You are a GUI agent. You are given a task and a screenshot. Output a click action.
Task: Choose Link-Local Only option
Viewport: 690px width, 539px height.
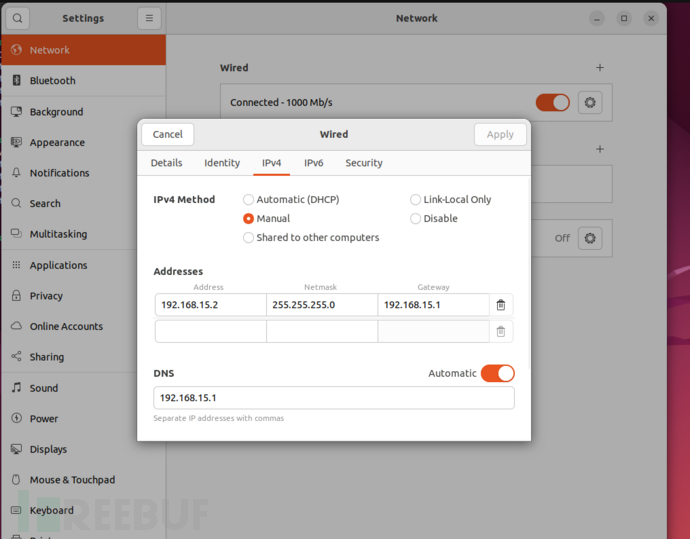tap(416, 200)
